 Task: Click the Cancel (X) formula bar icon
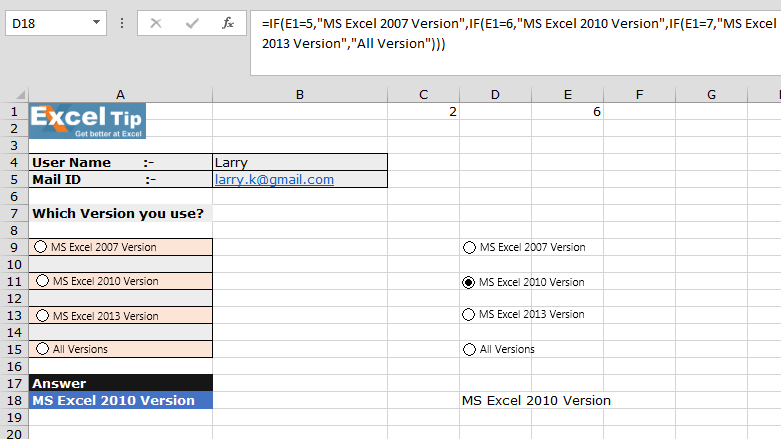[x=156, y=23]
